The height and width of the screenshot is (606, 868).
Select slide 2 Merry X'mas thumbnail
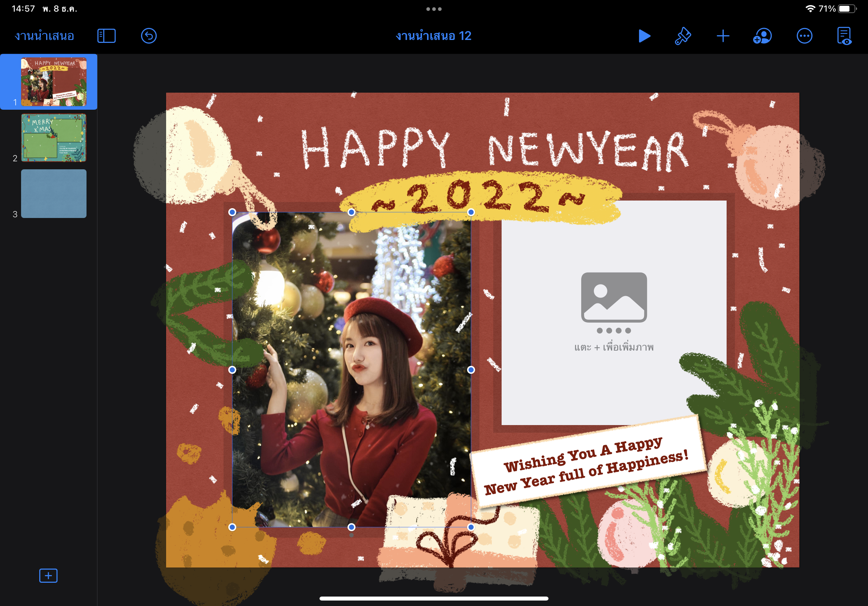(x=54, y=138)
